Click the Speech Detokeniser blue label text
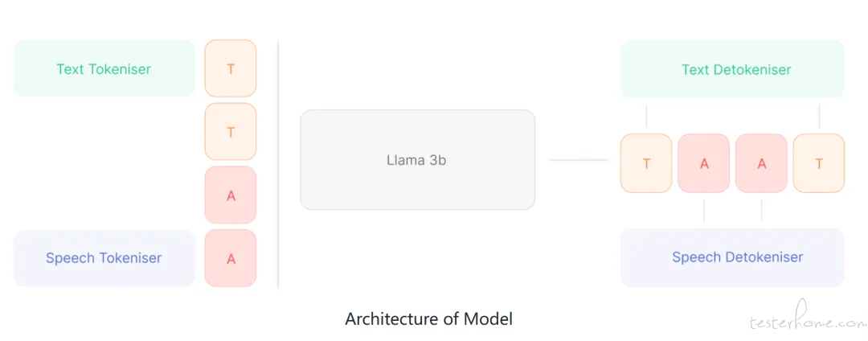The width and height of the screenshot is (868, 341). click(737, 257)
